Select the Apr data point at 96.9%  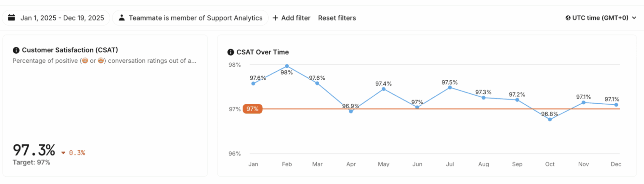pos(351,112)
